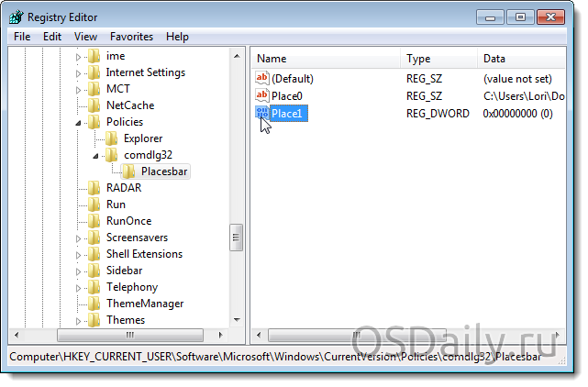
Task: Expand the Shell Extensions tree node
Action: [x=78, y=254]
